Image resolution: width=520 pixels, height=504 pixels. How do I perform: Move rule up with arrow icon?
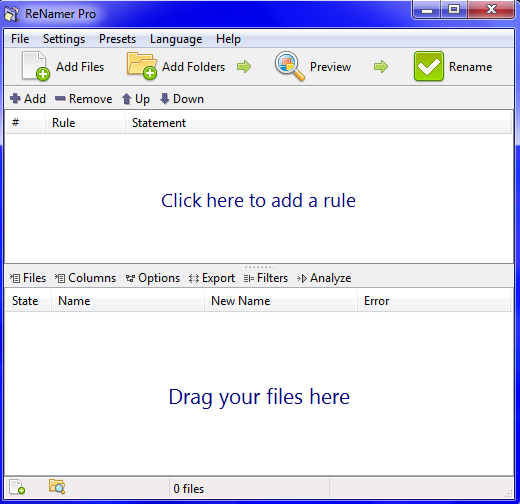tap(126, 99)
